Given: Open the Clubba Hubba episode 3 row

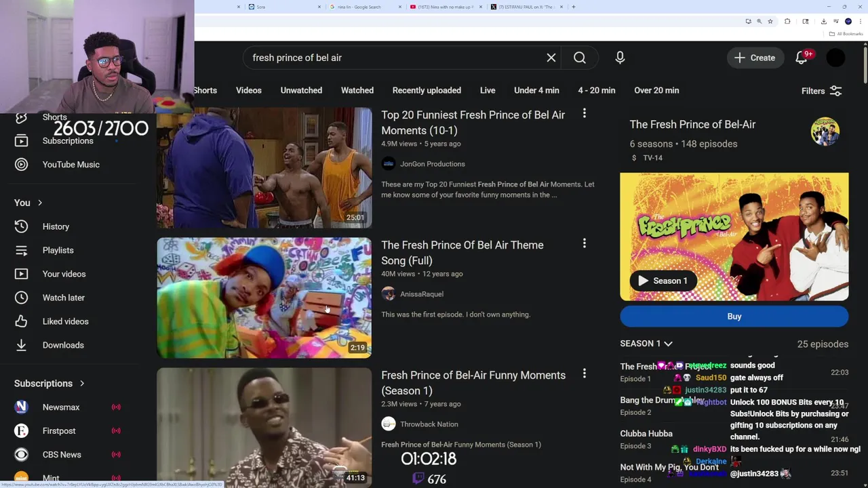Looking at the screenshot, I should coord(734,439).
